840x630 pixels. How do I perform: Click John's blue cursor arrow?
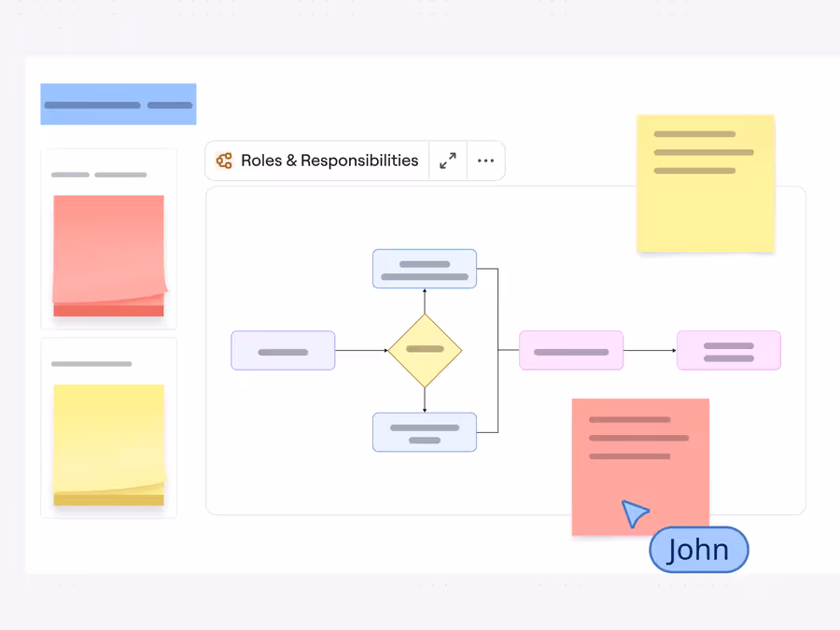635,513
